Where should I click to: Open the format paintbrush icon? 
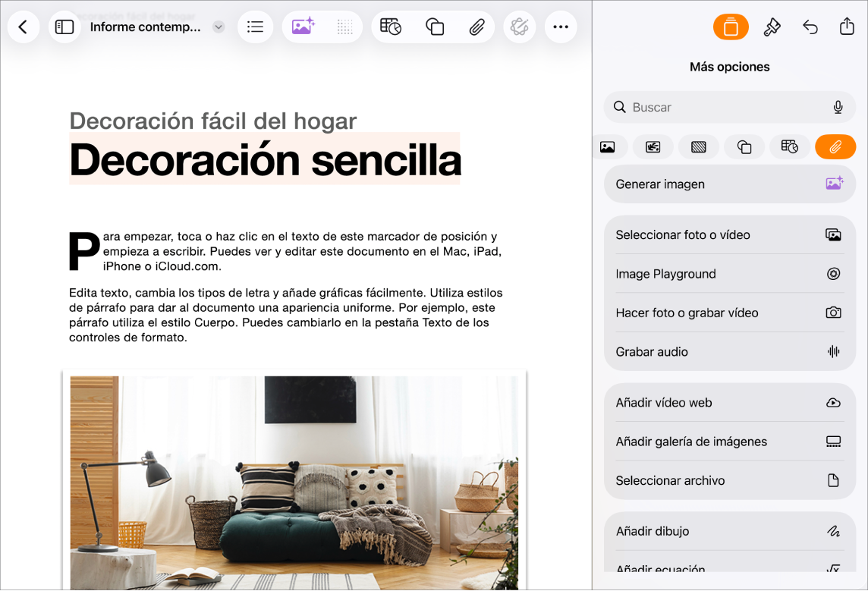pyautogui.click(x=772, y=27)
